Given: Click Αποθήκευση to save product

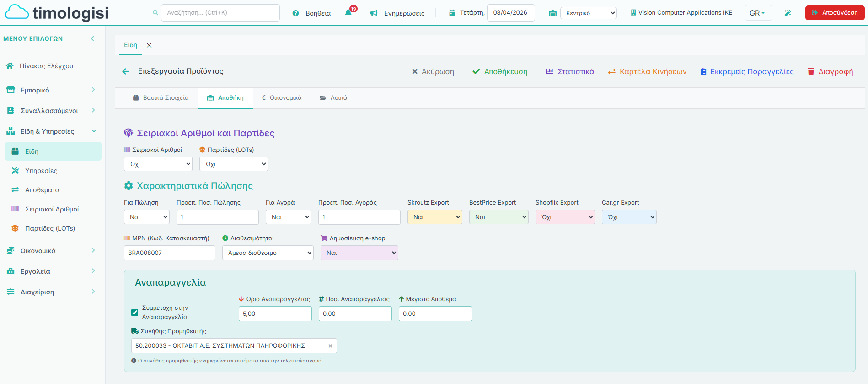Looking at the screenshot, I should (500, 72).
